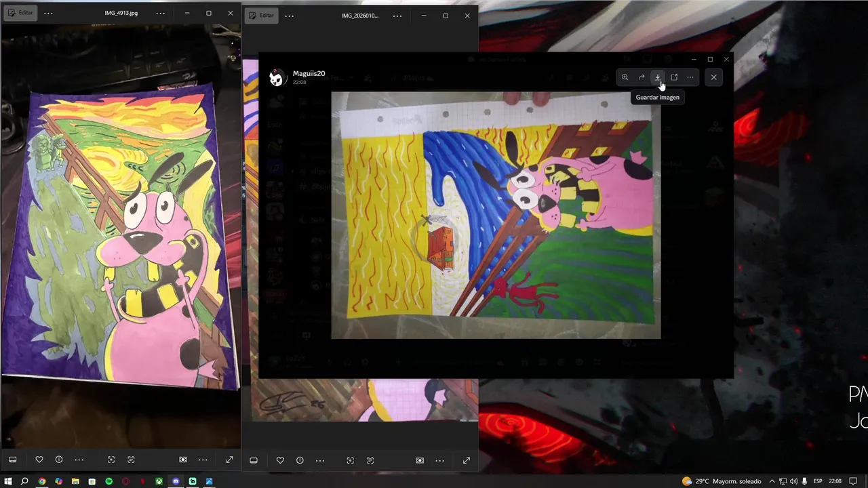Open dots menu next to IMG_4913.jpg title
The width and height of the screenshot is (868, 488).
point(160,13)
